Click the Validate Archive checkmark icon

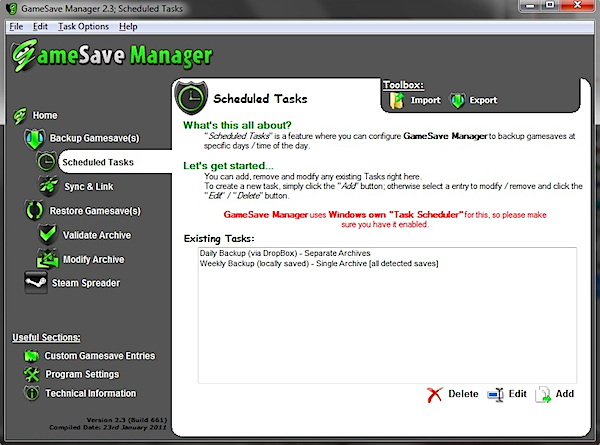pyautogui.click(x=47, y=235)
